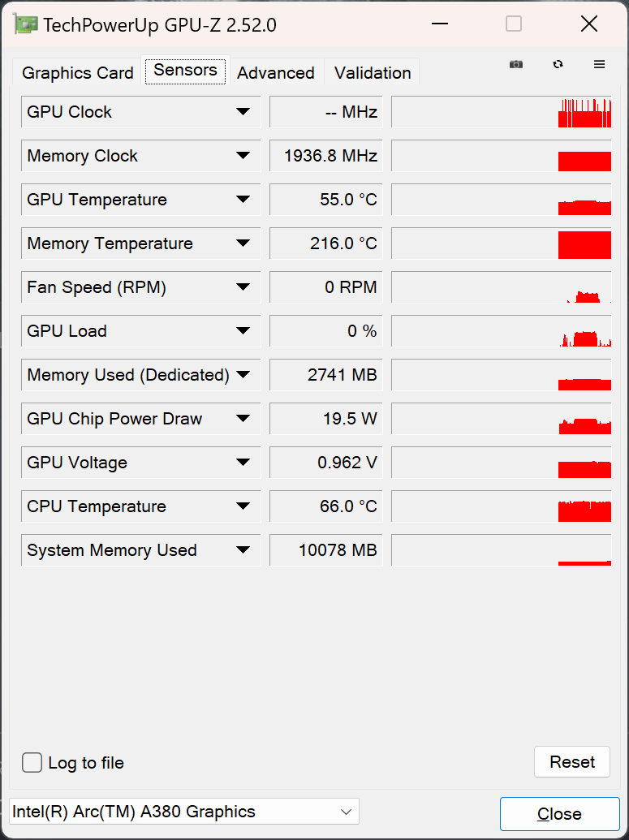Open the hamburger menu icon

tap(599, 64)
